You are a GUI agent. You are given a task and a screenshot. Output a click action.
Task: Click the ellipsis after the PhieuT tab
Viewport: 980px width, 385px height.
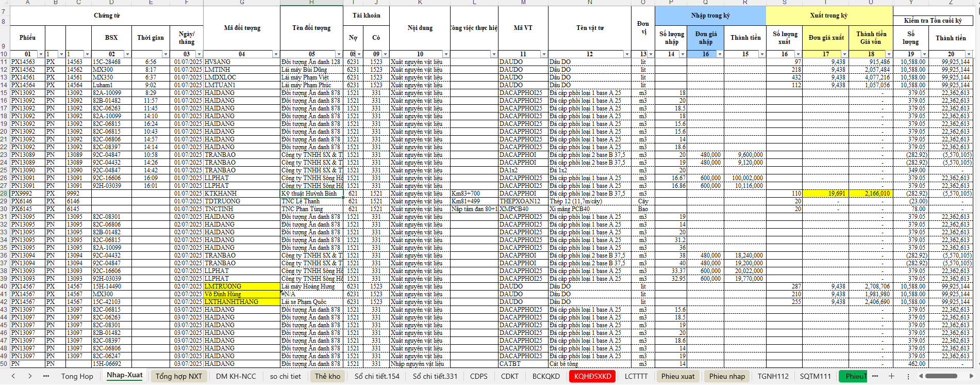coord(875,376)
